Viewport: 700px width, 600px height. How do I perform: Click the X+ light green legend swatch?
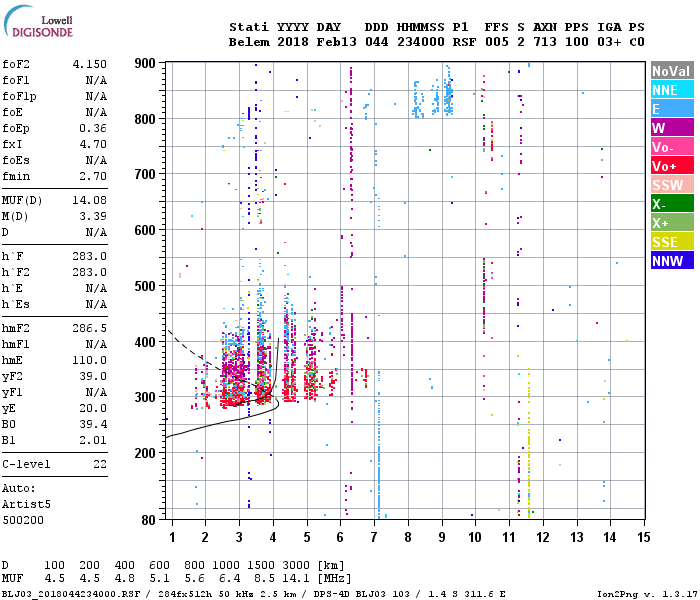coord(672,222)
